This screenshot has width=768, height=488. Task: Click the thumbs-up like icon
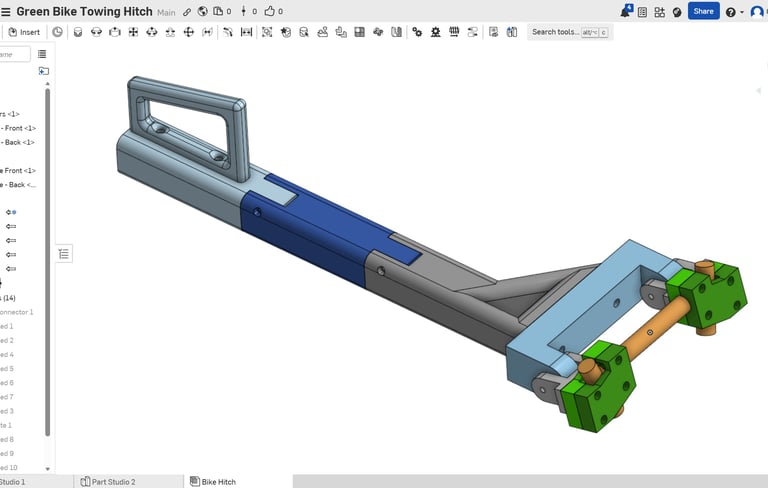tap(269, 11)
